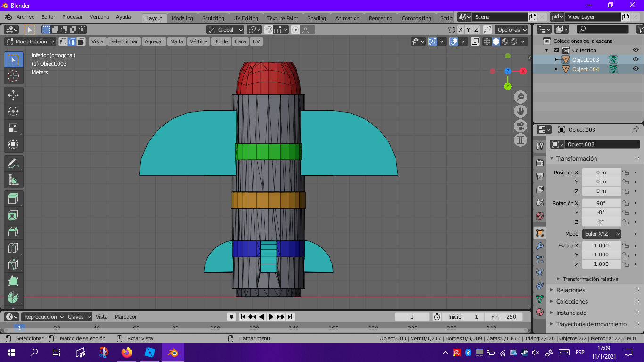Hide Object.004 with its eye icon

pyautogui.click(x=636, y=69)
